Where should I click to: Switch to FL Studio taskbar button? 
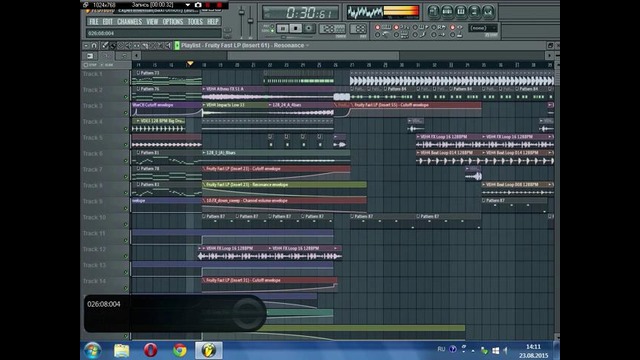coord(209,350)
